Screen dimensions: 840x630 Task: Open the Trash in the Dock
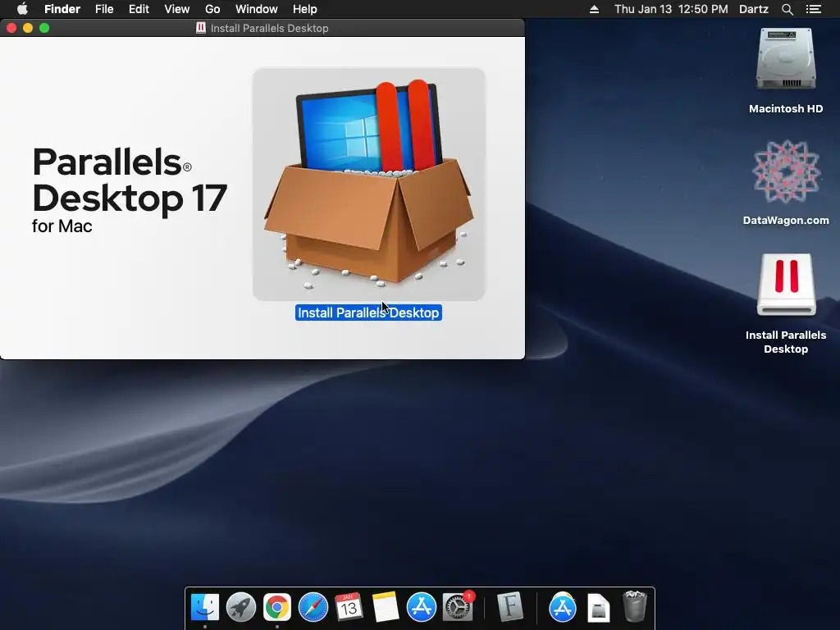(x=635, y=606)
